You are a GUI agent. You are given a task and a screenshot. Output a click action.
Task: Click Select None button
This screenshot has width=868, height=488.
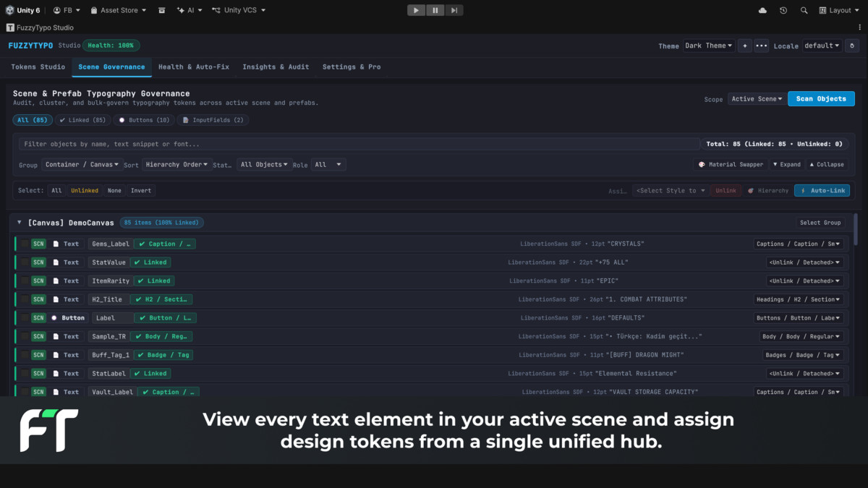point(114,191)
